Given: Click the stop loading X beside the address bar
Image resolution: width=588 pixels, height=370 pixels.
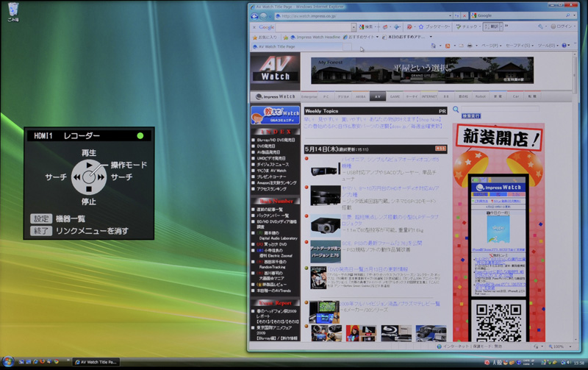Looking at the screenshot, I should (x=465, y=15).
